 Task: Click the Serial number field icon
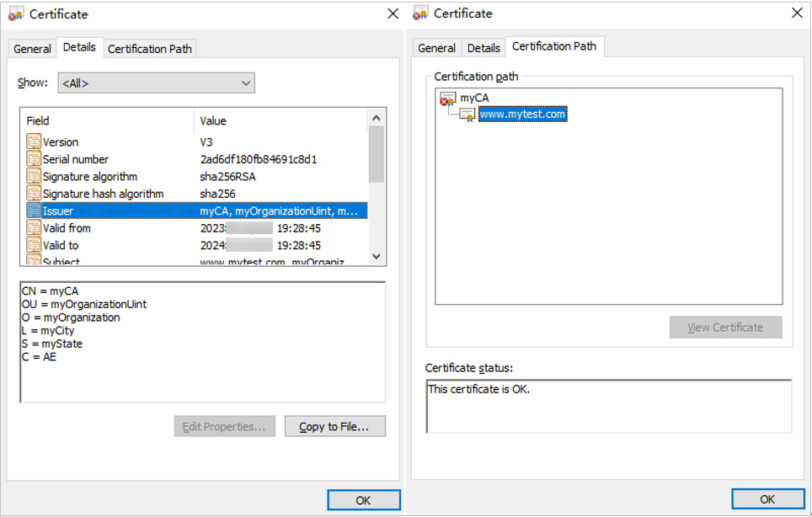(x=34, y=159)
